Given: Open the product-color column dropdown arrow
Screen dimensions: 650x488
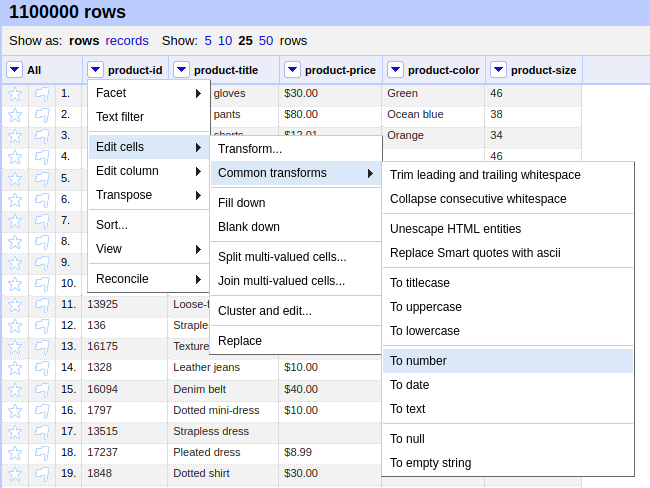Looking at the screenshot, I should click(x=395, y=70).
